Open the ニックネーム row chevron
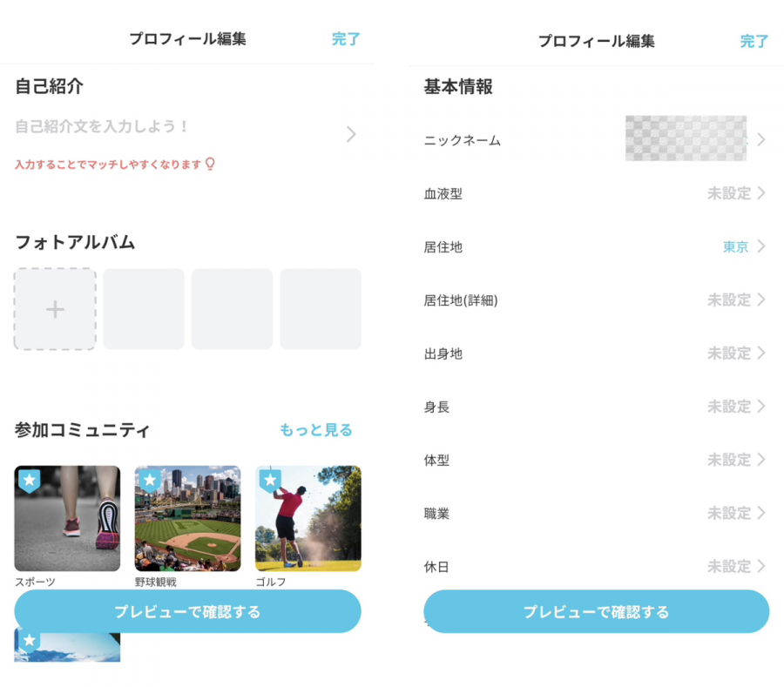This screenshot has width=784, height=687. click(761, 139)
